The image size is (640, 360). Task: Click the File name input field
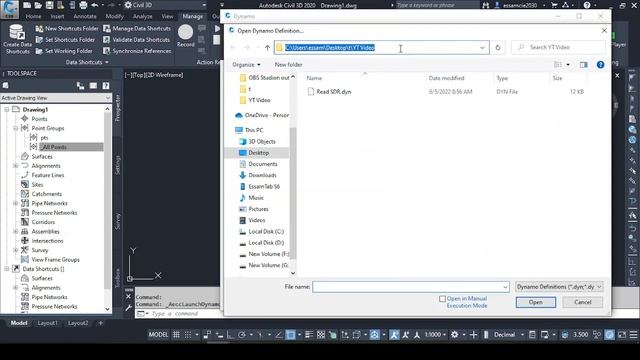pyautogui.click(x=407, y=287)
